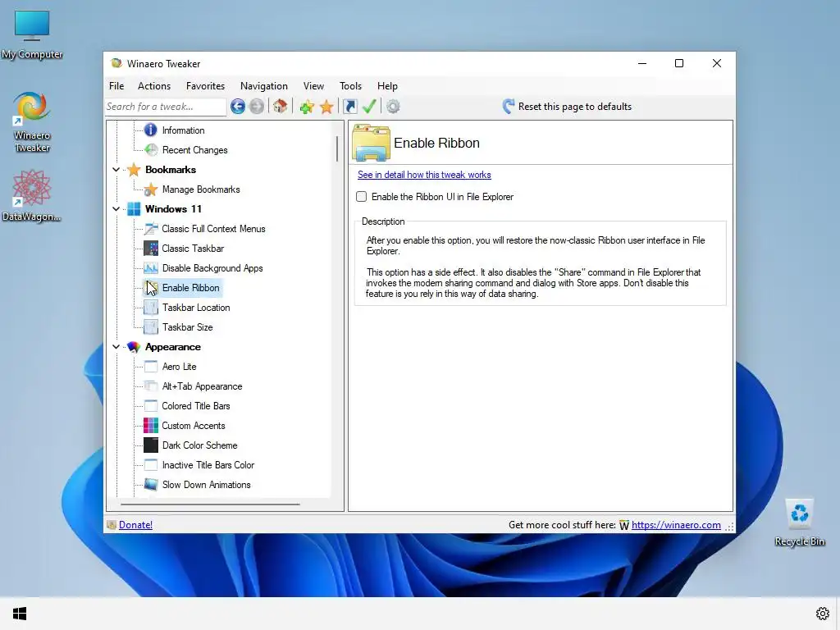
Task: Collapse the Bookmarks tree section
Action: (116, 170)
